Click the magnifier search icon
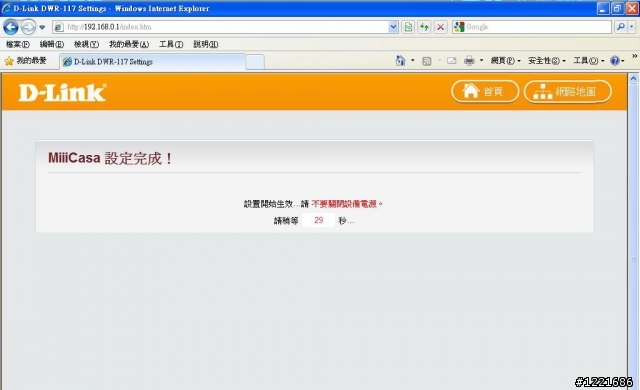This screenshot has width=640, height=390. (620, 27)
